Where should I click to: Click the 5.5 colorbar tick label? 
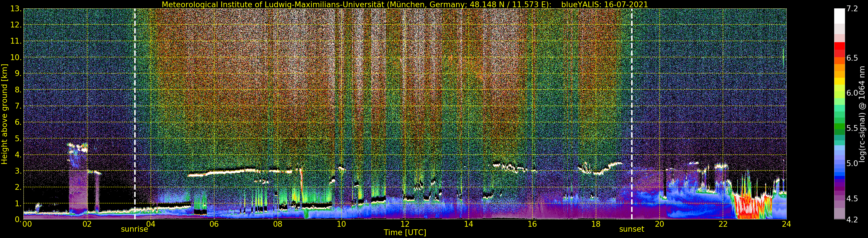click(x=852, y=128)
